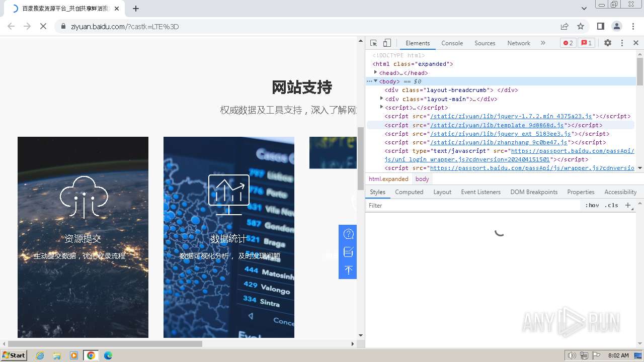
Task: Stop loading the page button
Action: click(43, 26)
